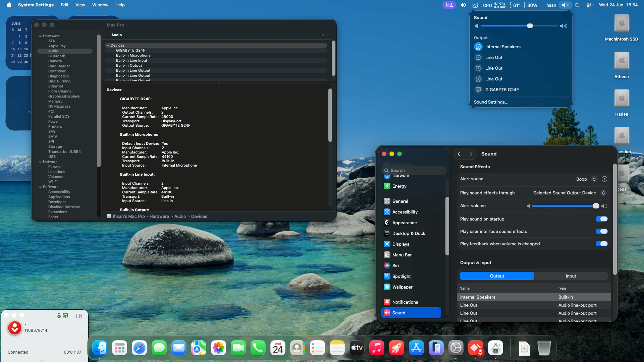Open Displays in Settings sidebar

coord(411,244)
